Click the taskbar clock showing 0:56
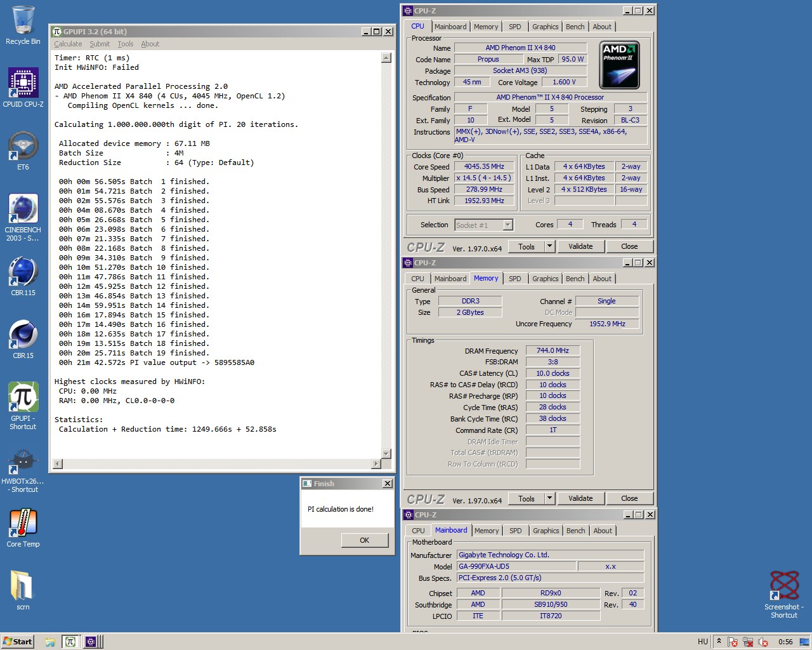Viewport: 812px width, 650px height. coord(785,642)
